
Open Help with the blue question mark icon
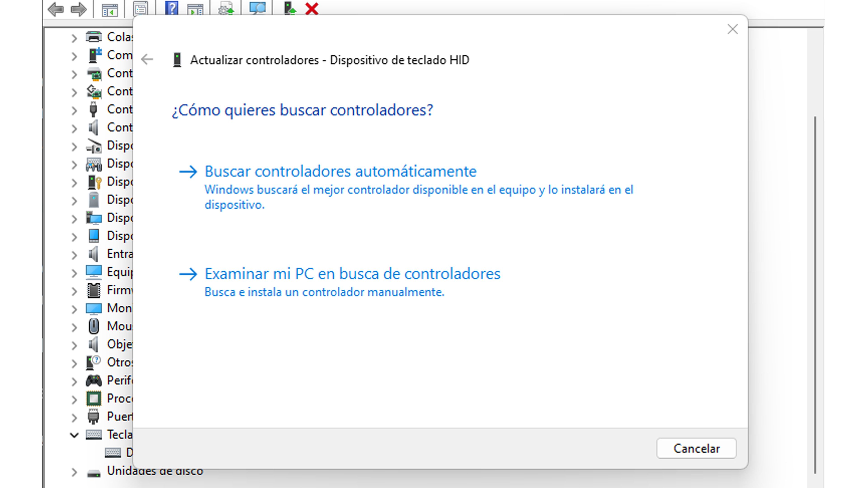point(172,8)
